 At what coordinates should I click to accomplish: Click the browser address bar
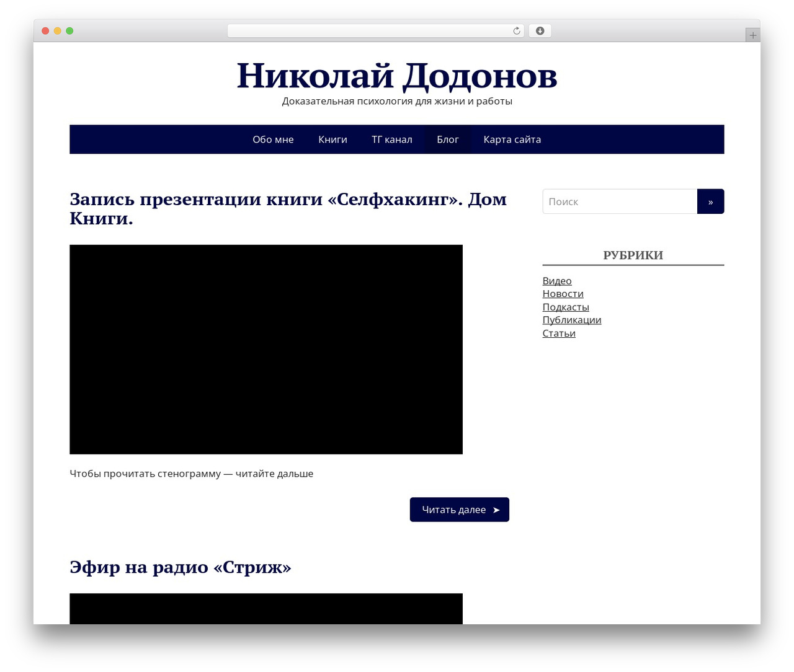[x=375, y=31]
